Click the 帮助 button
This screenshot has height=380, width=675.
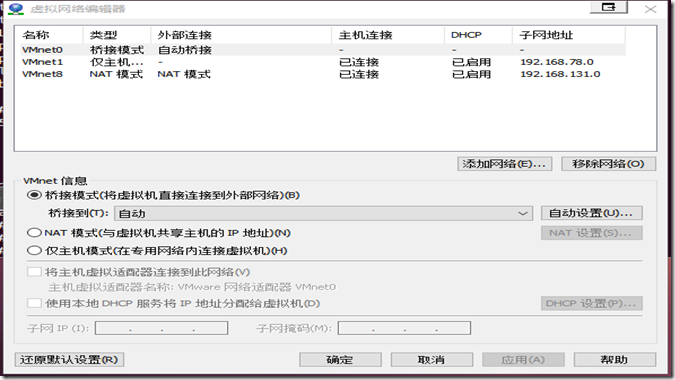pos(615,359)
